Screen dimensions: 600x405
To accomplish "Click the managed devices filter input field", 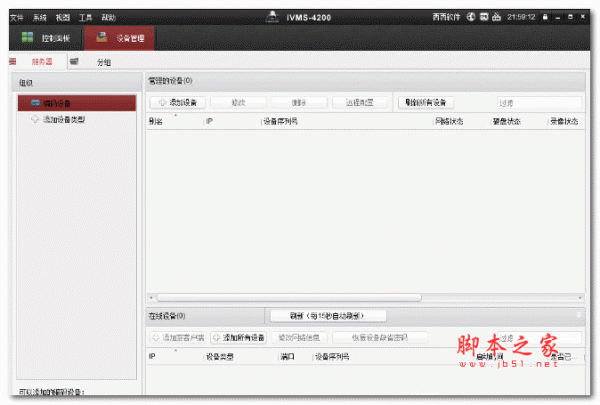I will (x=539, y=103).
